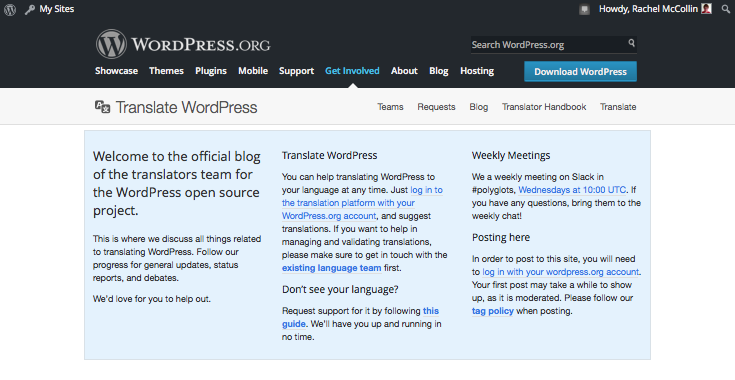Open the Support page

tap(296, 71)
